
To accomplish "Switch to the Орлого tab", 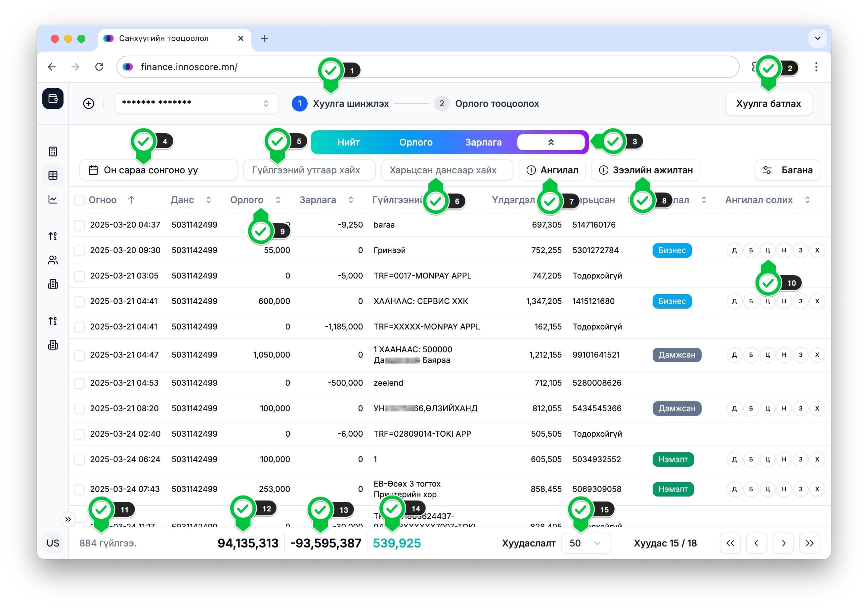I will (416, 143).
